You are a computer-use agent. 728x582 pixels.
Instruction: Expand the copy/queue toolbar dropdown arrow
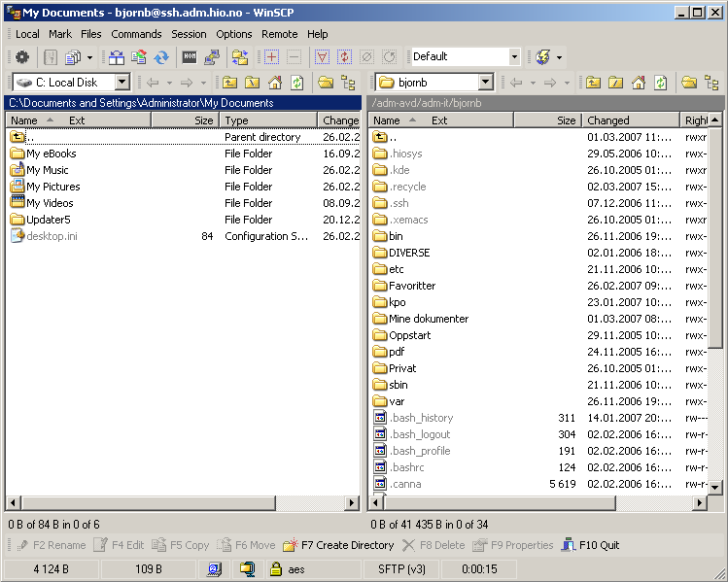point(89,57)
